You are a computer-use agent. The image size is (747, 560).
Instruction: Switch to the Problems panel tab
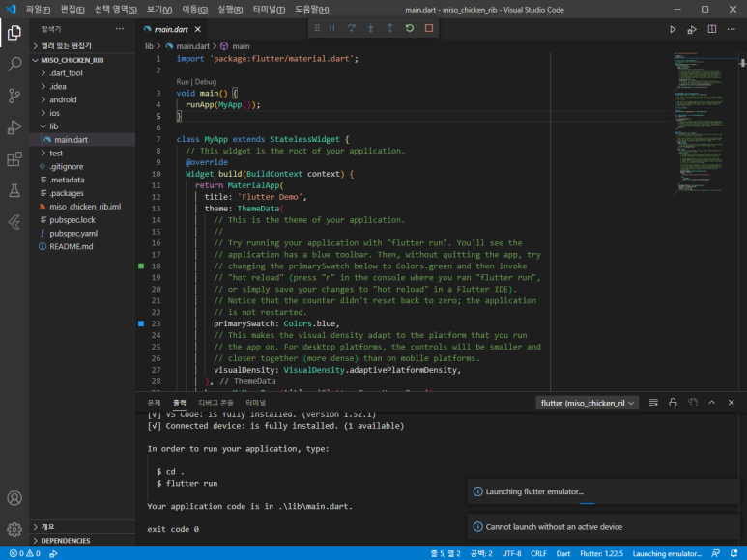click(x=154, y=403)
